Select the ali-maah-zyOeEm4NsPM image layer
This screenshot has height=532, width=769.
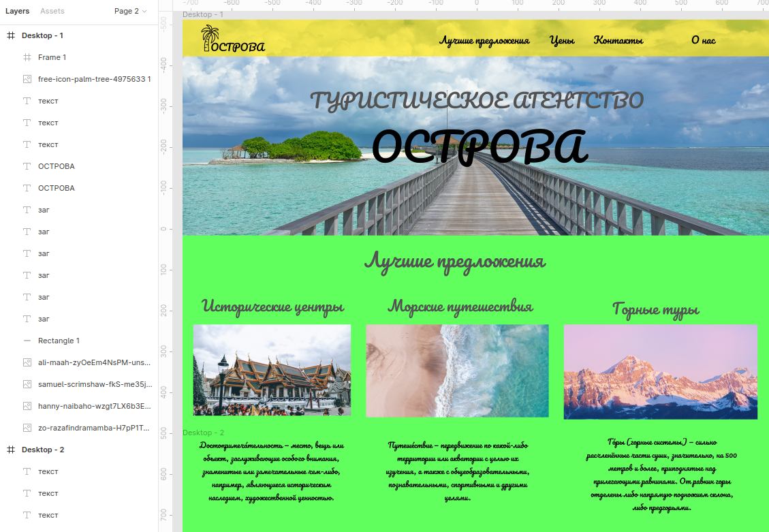tap(79, 362)
